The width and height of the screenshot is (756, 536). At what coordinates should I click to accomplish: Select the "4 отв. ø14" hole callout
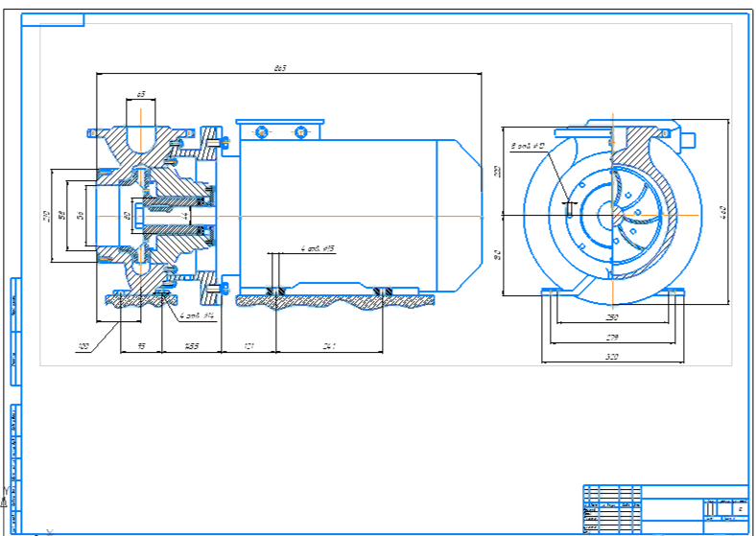coord(198,314)
